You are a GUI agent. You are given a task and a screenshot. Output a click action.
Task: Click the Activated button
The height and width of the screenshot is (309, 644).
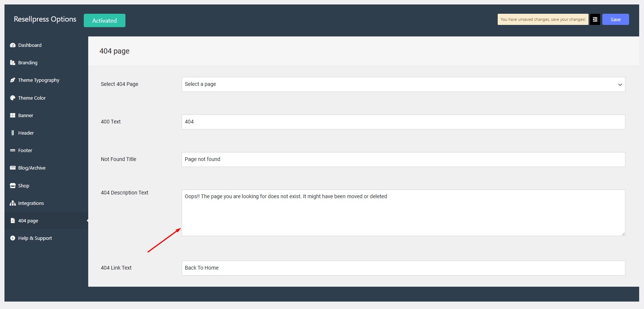pos(104,20)
